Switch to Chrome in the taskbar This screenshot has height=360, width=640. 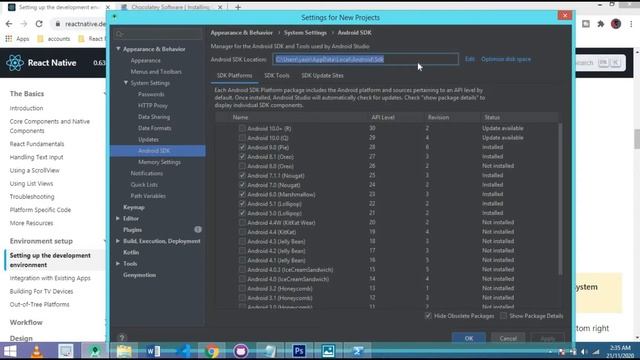(211, 351)
